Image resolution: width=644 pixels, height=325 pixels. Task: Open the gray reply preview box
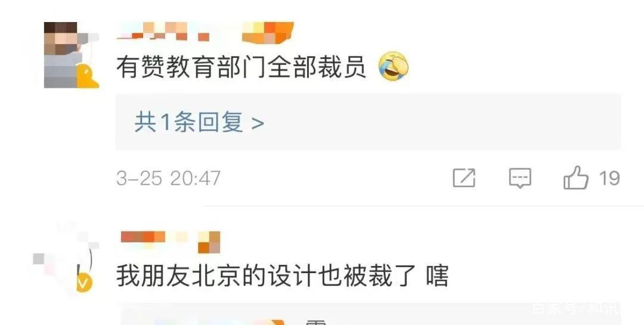click(368, 122)
